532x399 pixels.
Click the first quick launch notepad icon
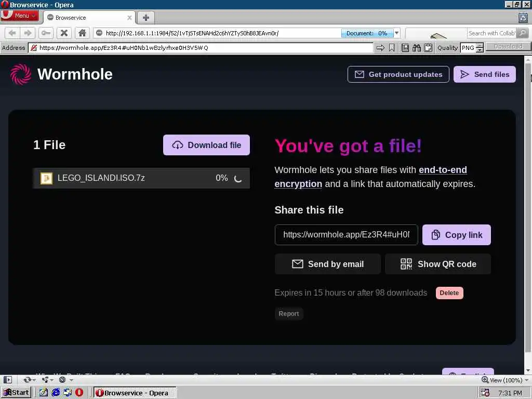tap(44, 393)
